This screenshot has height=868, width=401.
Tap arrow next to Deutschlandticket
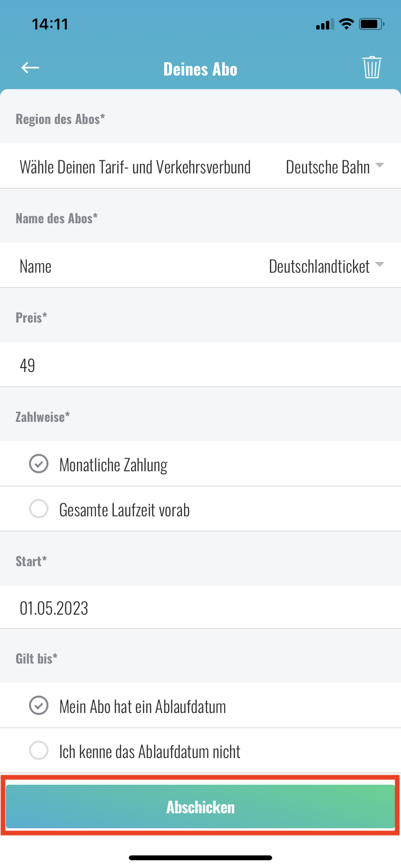pyautogui.click(x=380, y=264)
